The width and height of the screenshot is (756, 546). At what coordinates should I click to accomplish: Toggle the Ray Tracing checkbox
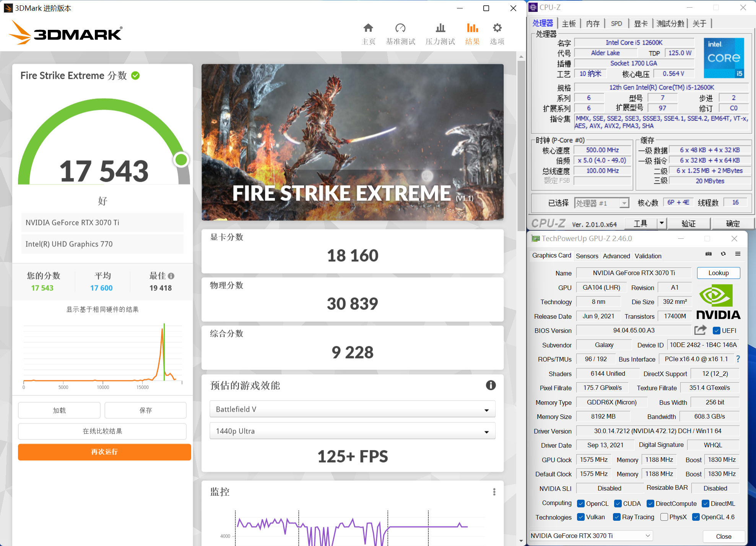[x=616, y=517]
